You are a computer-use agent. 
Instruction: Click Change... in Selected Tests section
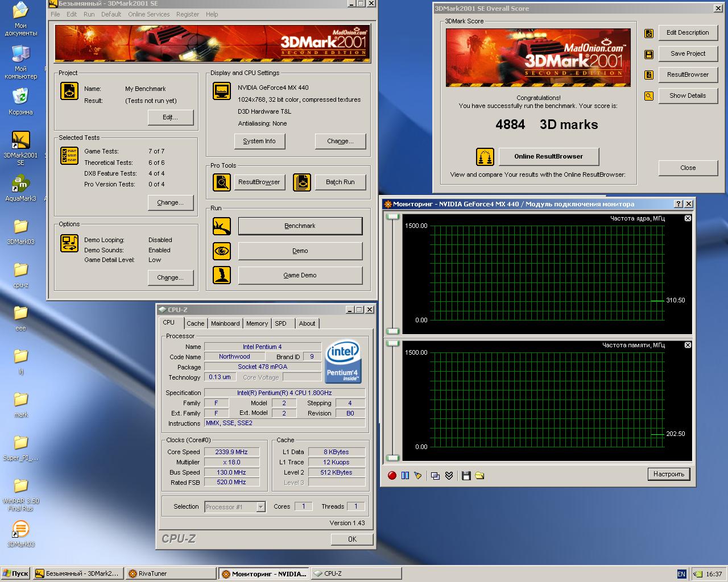point(171,203)
